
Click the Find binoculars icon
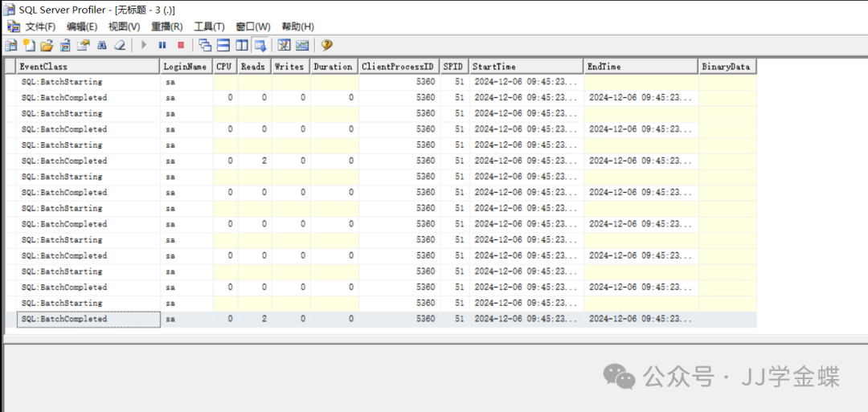coord(102,45)
